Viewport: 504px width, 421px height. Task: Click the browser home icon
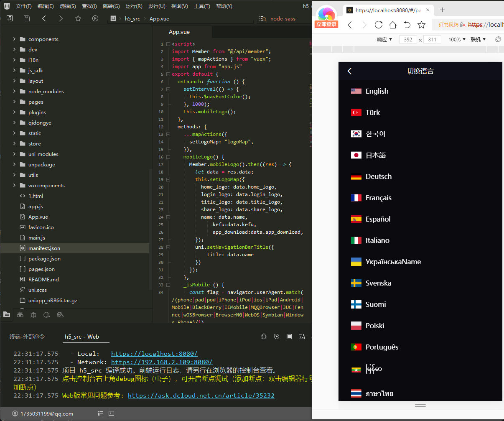[393, 25]
